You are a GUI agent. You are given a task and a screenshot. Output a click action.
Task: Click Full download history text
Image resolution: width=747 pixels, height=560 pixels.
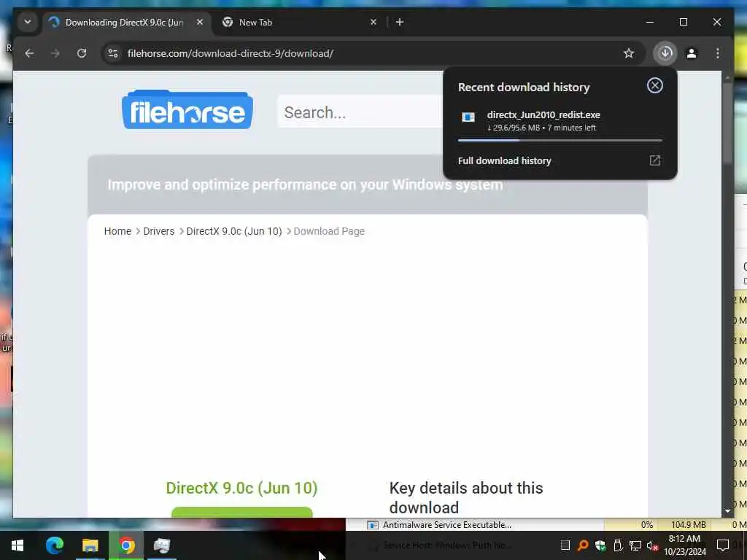tap(505, 161)
